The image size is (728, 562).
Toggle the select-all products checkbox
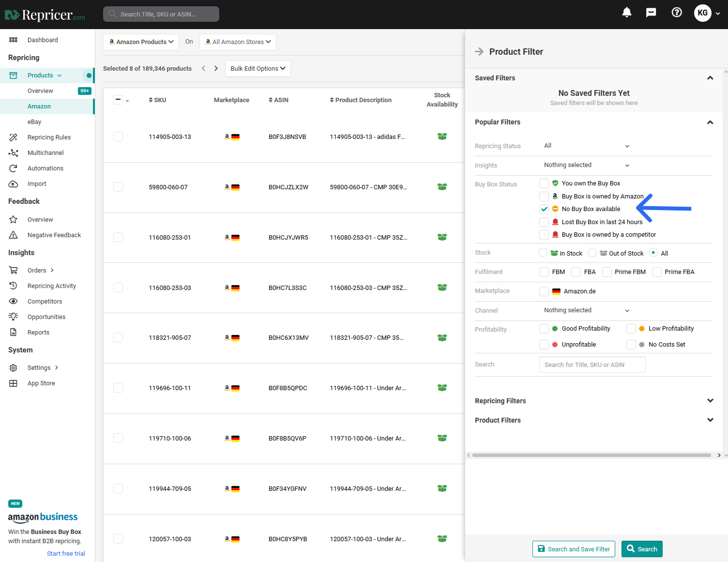coord(118,100)
